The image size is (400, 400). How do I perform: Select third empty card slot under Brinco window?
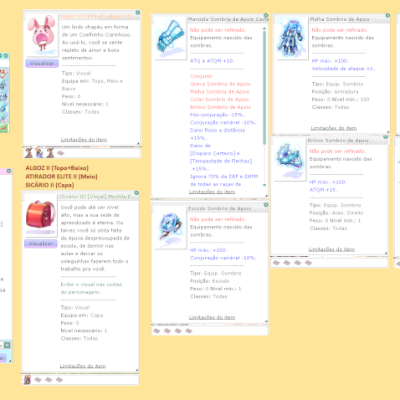click(297, 263)
